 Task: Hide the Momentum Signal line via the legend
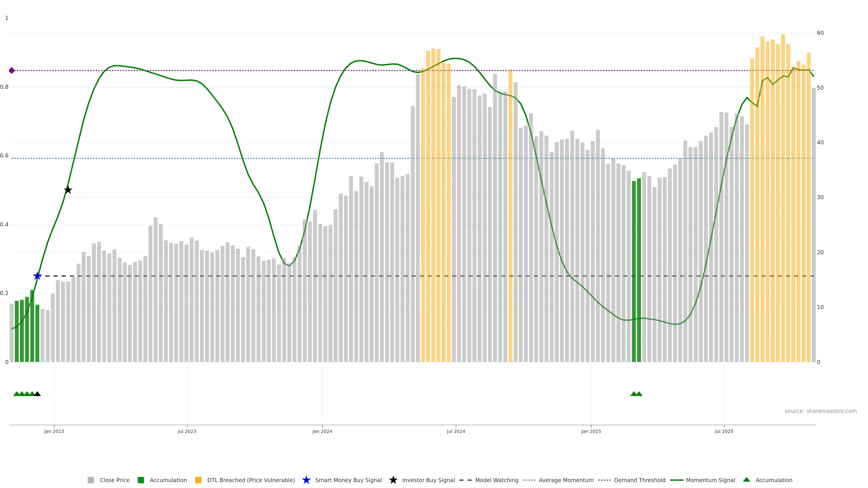tap(710, 480)
